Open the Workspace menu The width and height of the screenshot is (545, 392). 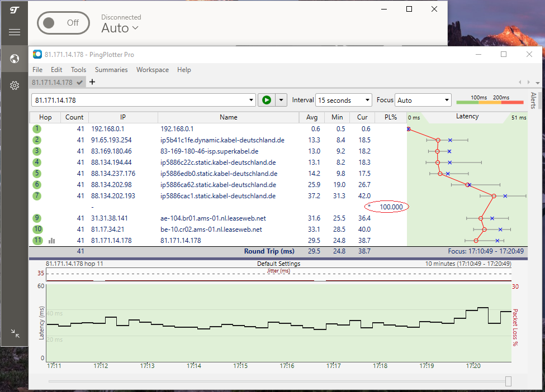click(152, 70)
